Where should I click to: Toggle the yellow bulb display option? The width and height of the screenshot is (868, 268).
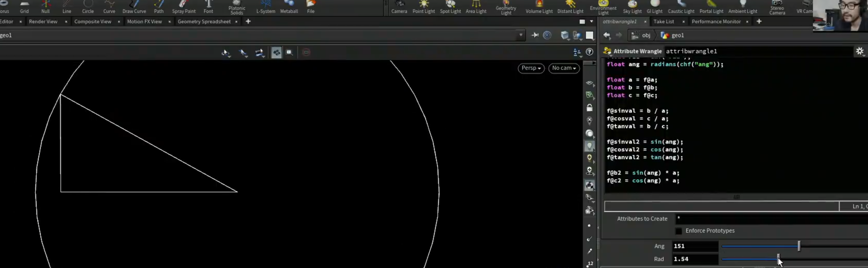[x=589, y=158]
